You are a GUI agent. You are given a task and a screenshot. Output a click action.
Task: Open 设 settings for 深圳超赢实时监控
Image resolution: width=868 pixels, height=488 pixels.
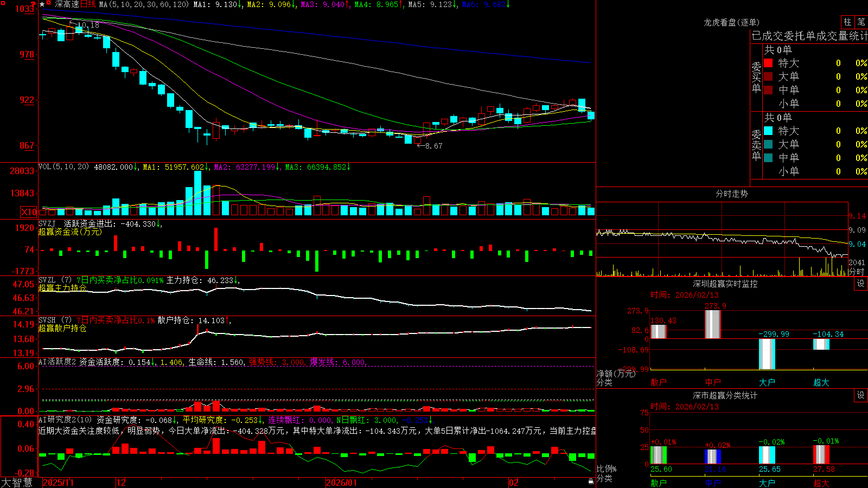861,284
